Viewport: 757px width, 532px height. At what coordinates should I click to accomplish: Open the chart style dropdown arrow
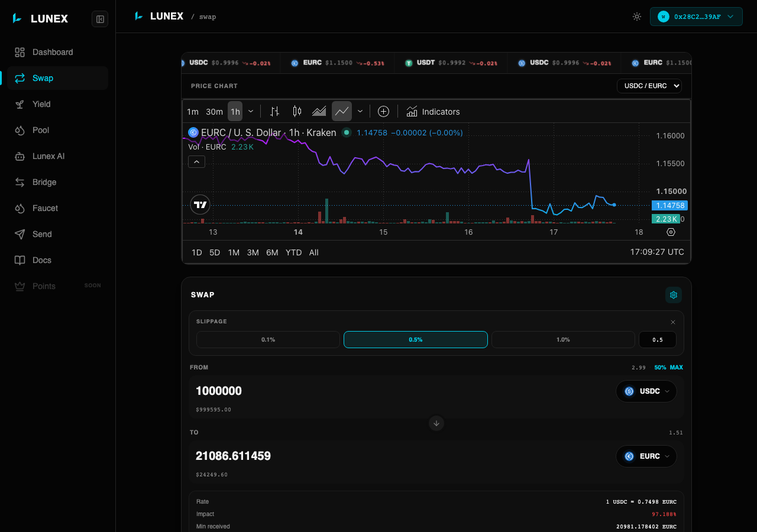(360, 111)
